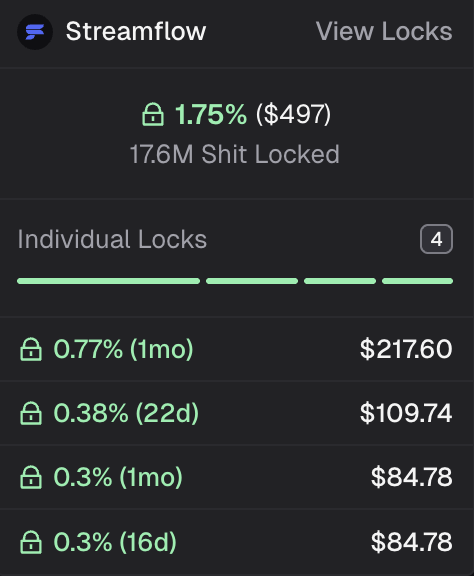Click the lock icon on 0.3% (16d) row

click(x=31, y=542)
